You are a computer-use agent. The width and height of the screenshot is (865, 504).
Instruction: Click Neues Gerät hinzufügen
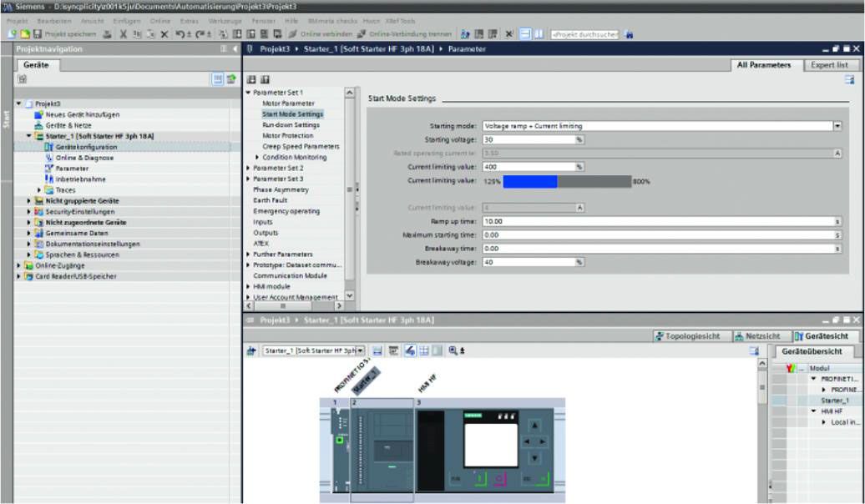(x=82, y=114)
